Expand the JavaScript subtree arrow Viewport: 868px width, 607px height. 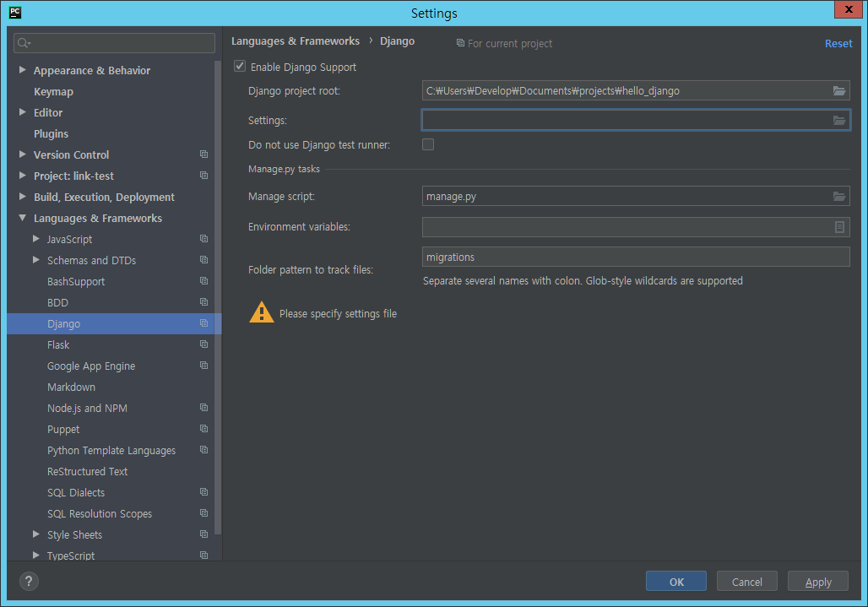tap(36, 238)
